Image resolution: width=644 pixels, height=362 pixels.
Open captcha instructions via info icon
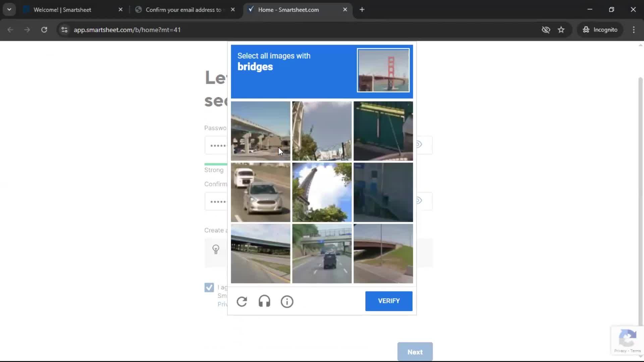[x=287, y=301]
